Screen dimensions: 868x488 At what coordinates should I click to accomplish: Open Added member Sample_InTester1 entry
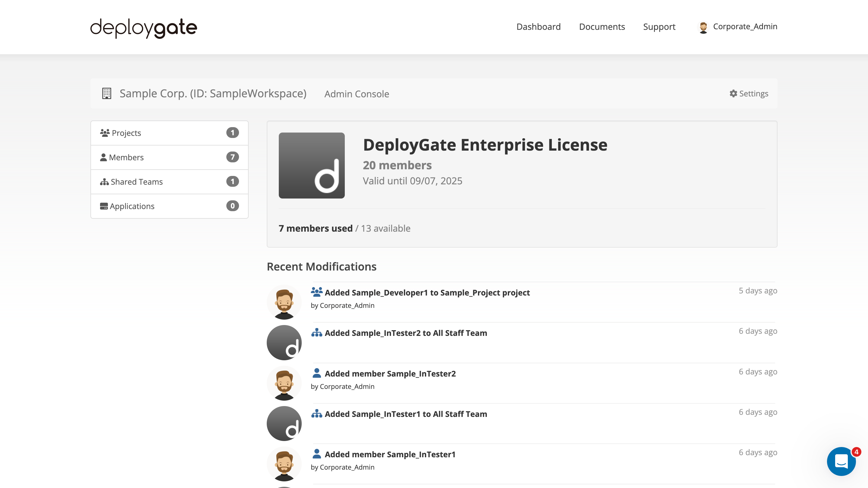click(x=390, y=454)
